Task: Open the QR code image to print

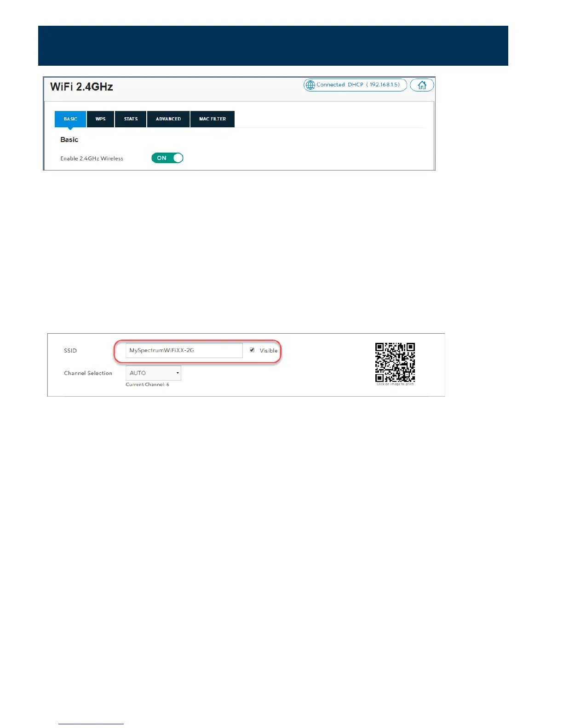Action: (395, 362)
